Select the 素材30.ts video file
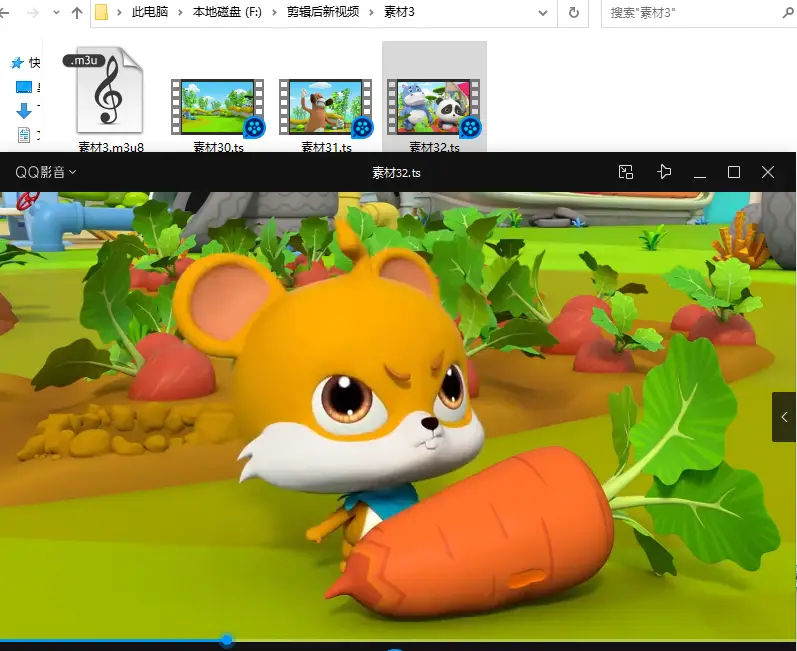 (218, 107)
